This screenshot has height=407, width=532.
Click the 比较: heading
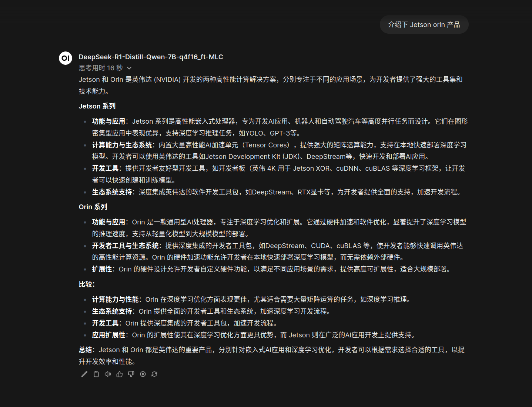pyautogui.click(x=87, y=284)
